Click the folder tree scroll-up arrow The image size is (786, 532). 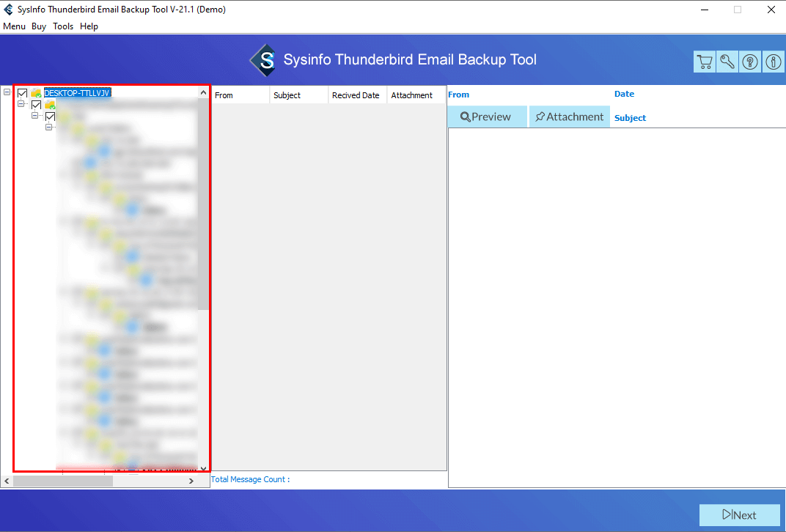pyautogui.click(x=203, y=92)
